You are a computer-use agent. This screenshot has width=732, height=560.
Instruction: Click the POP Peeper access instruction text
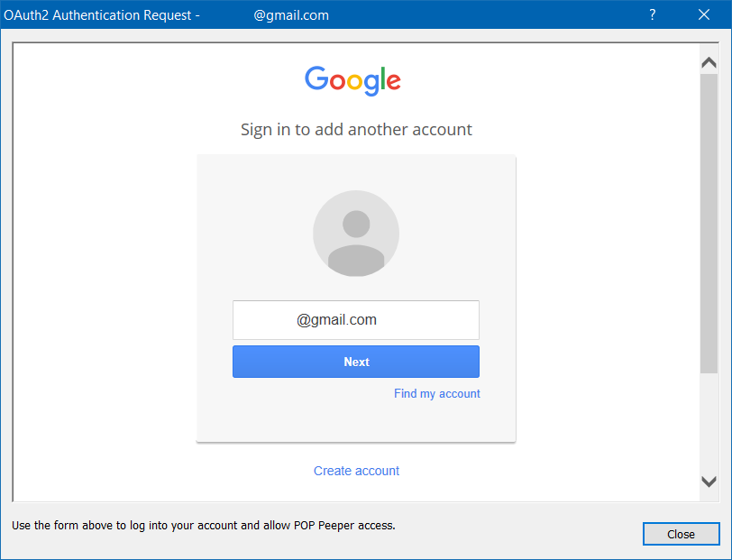(x=204, y=526)
